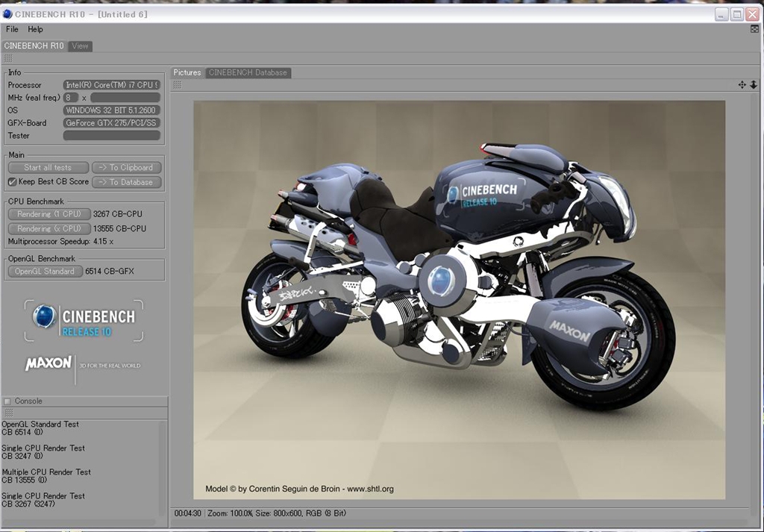
Task: Click the layout icon below the close button
Action: pos(754,29)
